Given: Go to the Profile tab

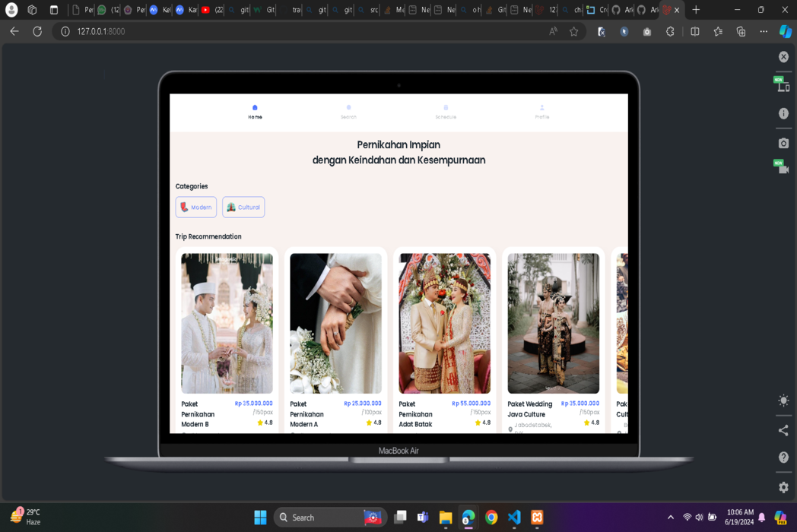Looking at the screenshot, I should (x=541, y=112).
